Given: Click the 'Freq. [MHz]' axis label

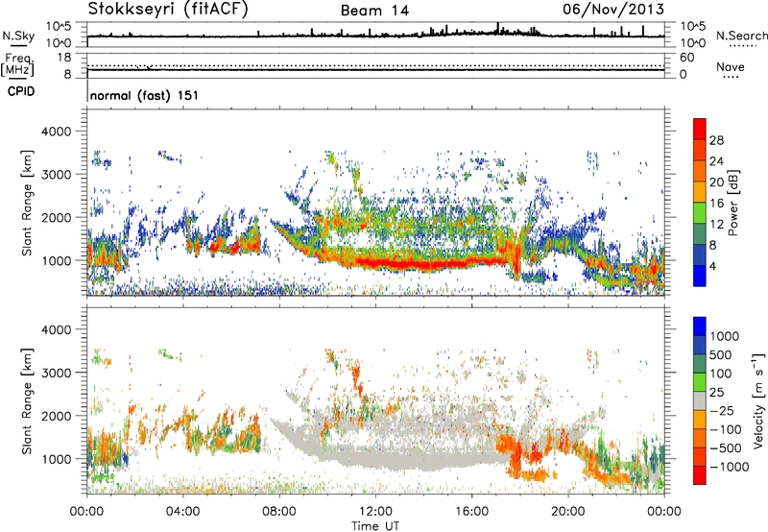Looking at the screenshot, I should click(18, 65).
